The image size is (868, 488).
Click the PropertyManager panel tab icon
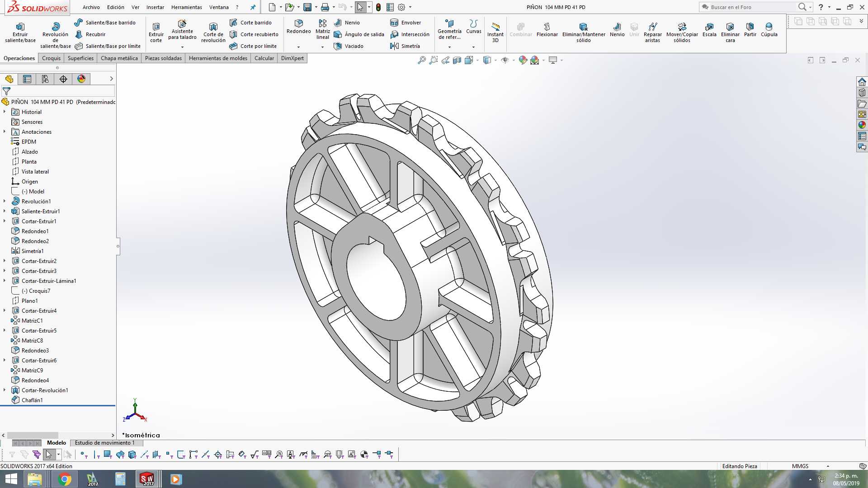[27, 79]
